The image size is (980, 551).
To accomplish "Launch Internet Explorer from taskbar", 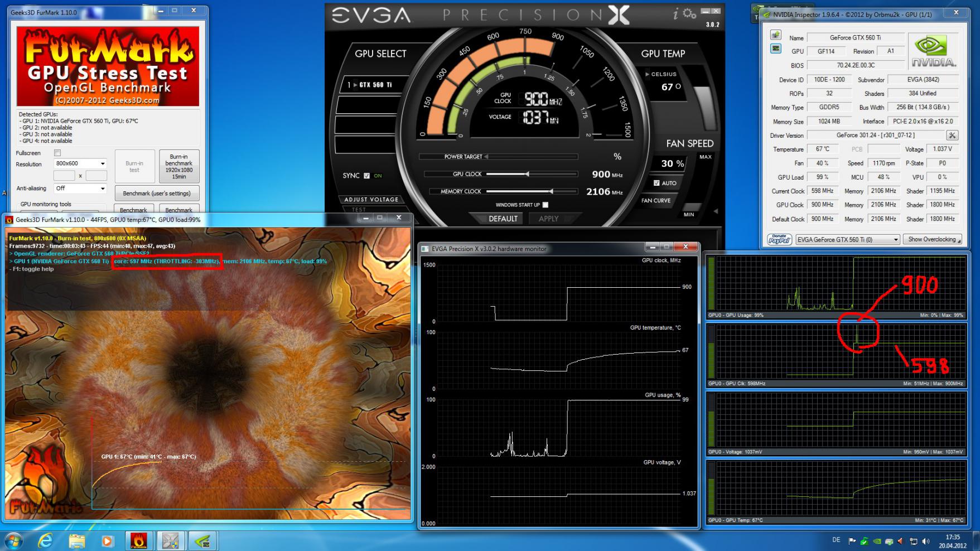I will (45, 540).
